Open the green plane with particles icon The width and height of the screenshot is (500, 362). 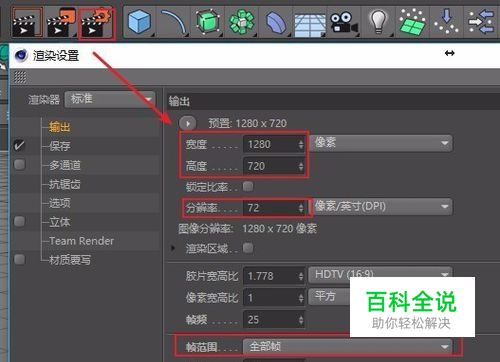(412, 22)
